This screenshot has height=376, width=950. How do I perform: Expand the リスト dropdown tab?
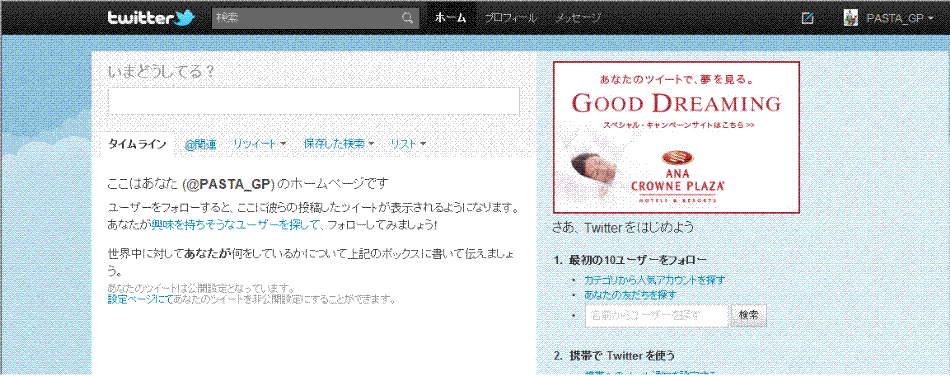coord(408,144)
